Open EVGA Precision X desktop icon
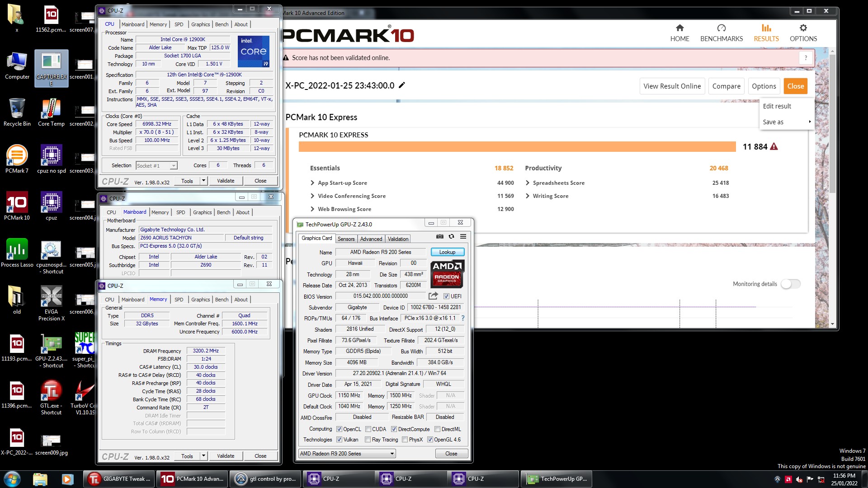Screen dimensions: 868x488 [x=51, y=303]
